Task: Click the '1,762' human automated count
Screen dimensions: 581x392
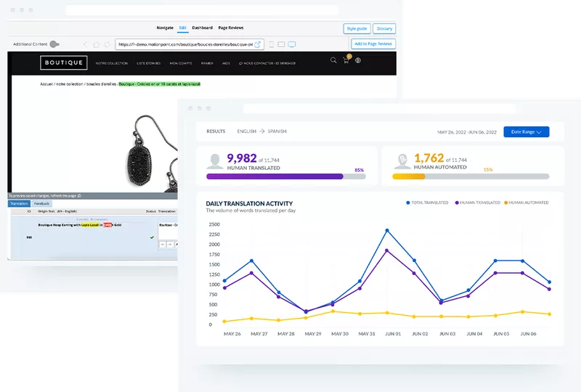Action: tap(428, 158)
